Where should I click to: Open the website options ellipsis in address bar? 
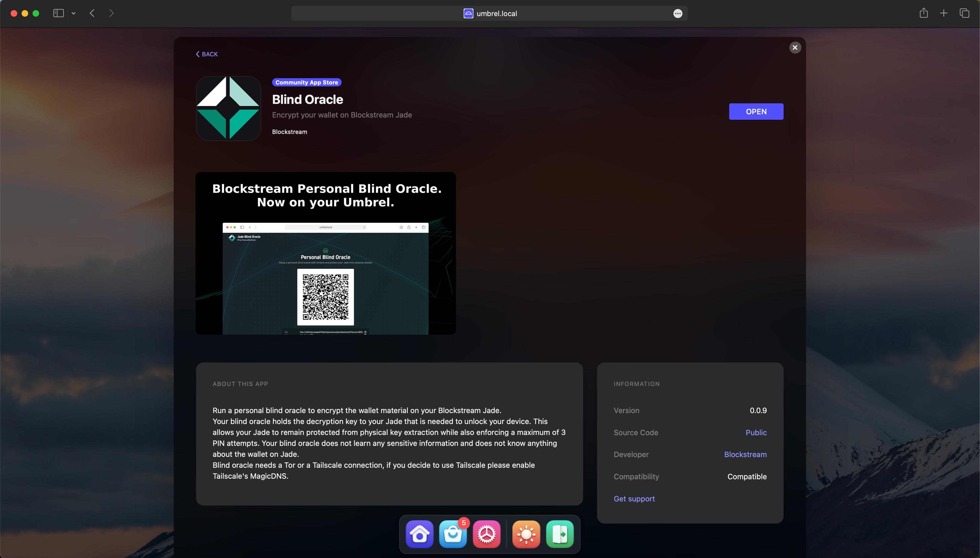(678, 13)
